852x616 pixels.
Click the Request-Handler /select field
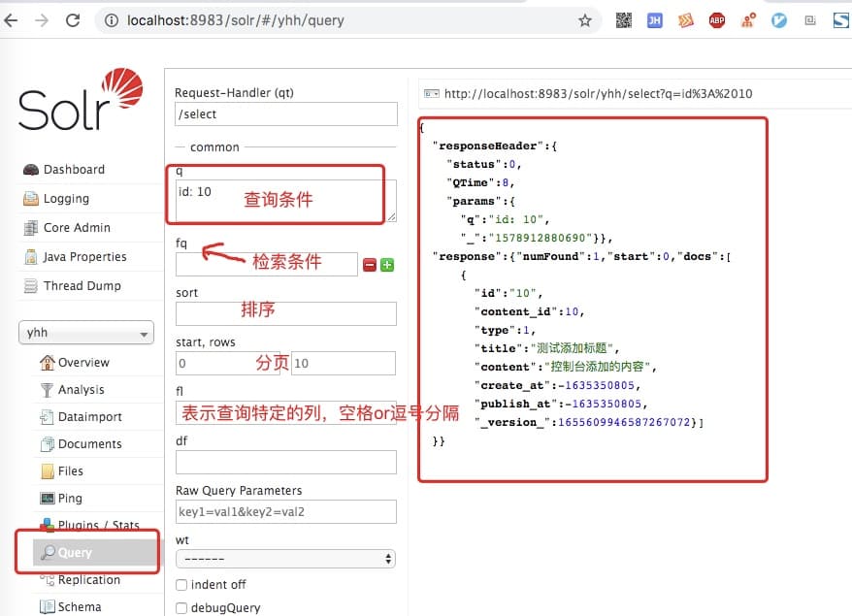[286, 114]
